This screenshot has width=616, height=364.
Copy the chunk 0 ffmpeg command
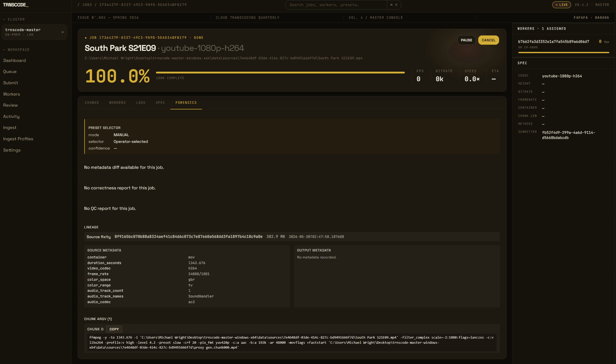[x=114, y=329]
